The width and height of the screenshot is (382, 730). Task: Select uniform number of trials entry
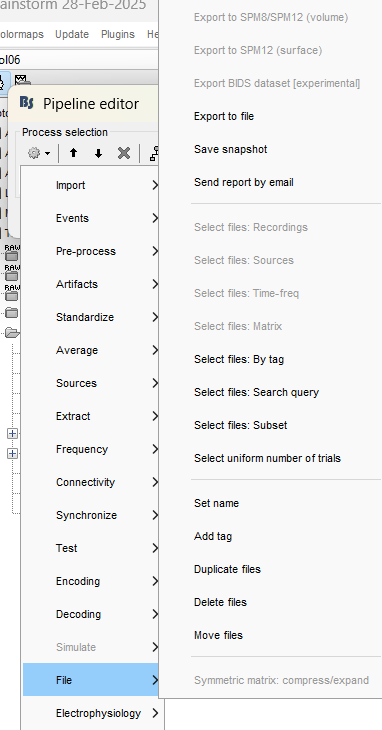pyautogui.click(x=268, y=458)
